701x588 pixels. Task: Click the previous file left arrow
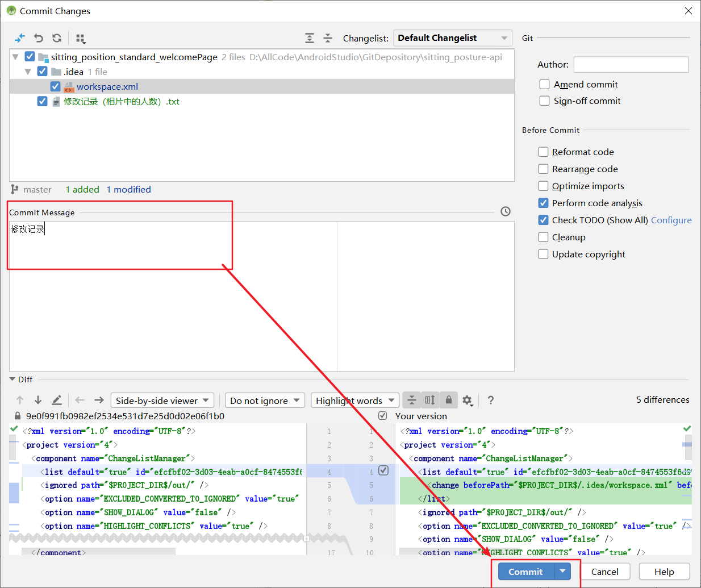[x=80, y=400]
